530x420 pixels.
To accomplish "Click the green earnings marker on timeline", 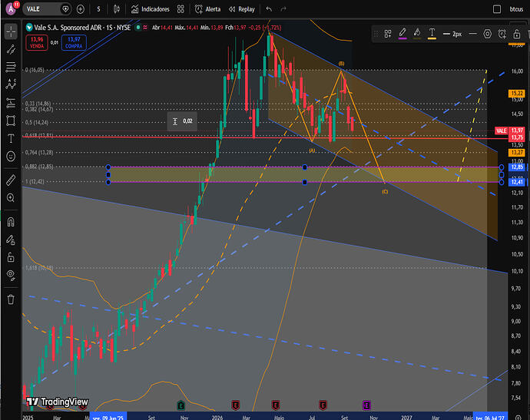I will (x=181, y=405).
